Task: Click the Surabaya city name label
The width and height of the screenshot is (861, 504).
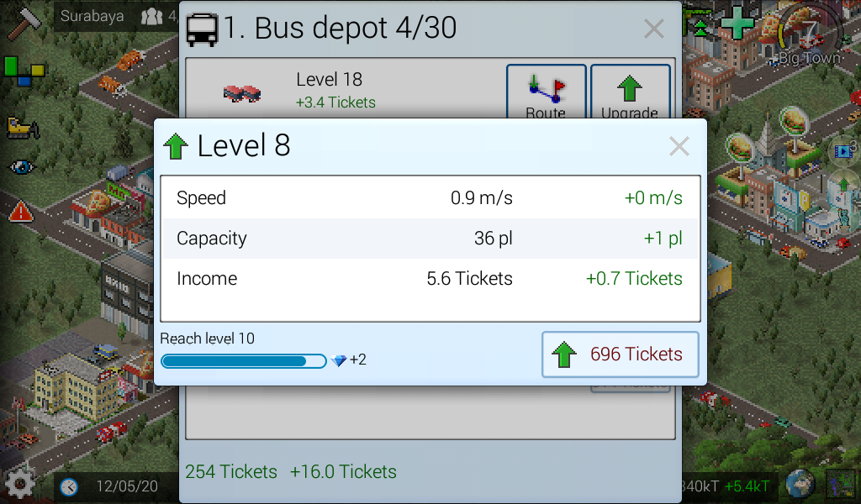Action: click(x=92, y=16)
